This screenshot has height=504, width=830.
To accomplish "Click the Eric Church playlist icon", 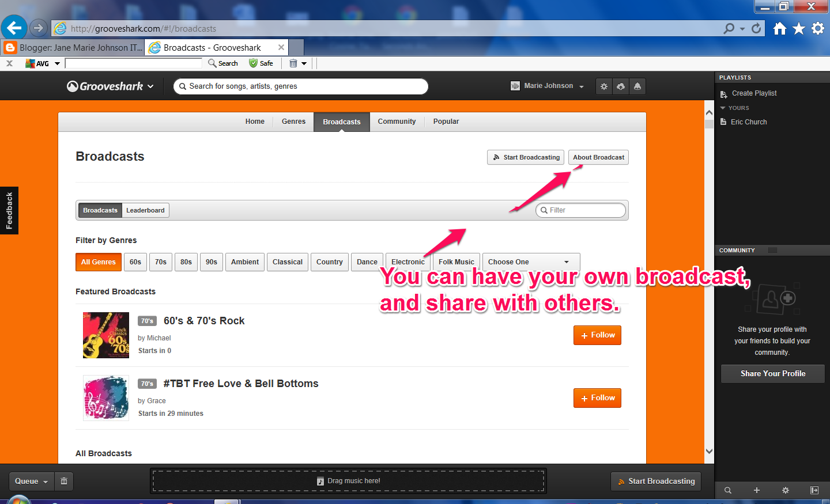I will (723, 122).
